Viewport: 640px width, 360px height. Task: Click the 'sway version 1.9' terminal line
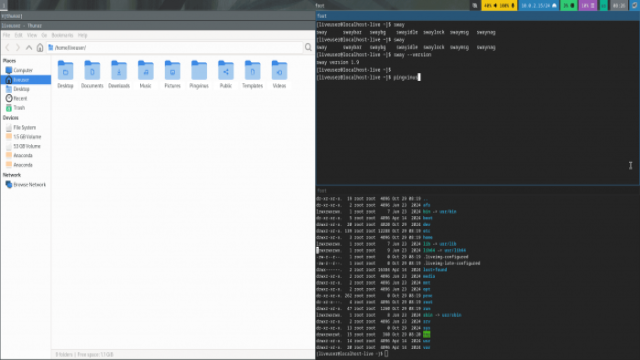click(x=338, y=62)
